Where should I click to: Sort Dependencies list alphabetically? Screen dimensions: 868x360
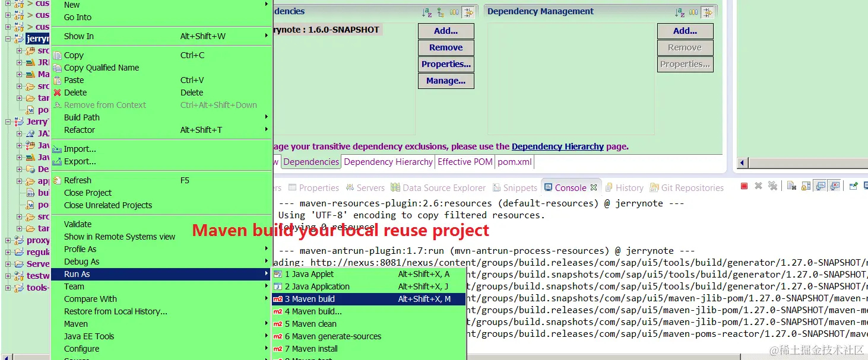point(427,12)
